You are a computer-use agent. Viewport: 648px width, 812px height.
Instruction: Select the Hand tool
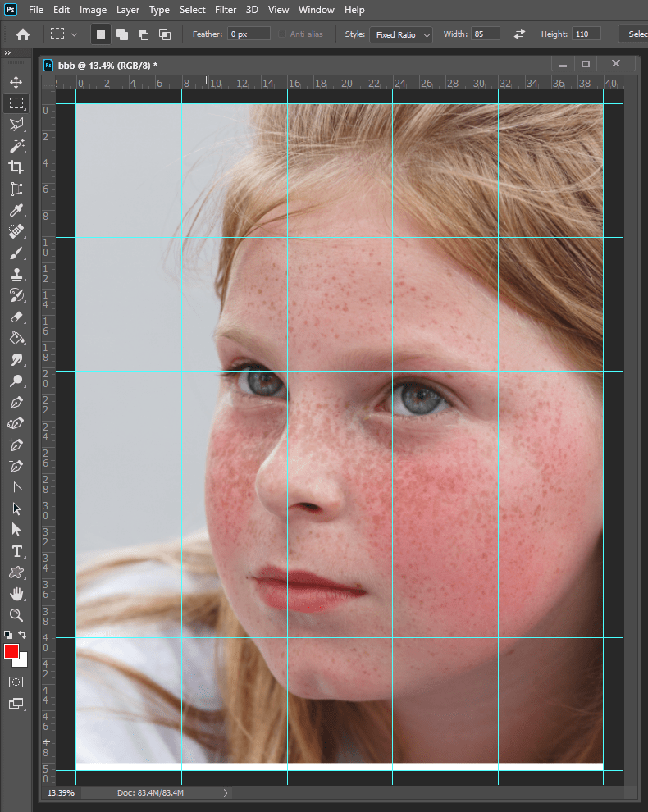(16, 594)
